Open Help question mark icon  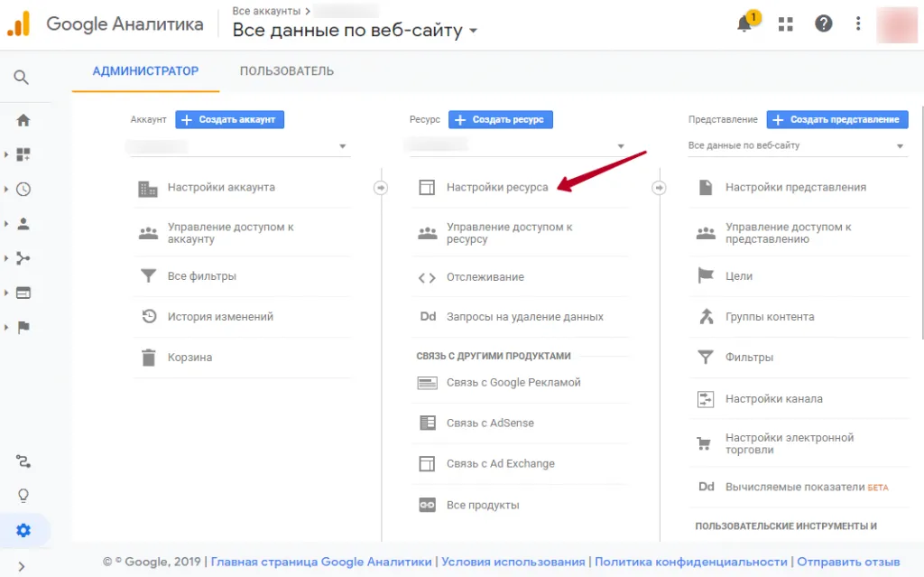(823, 23)
